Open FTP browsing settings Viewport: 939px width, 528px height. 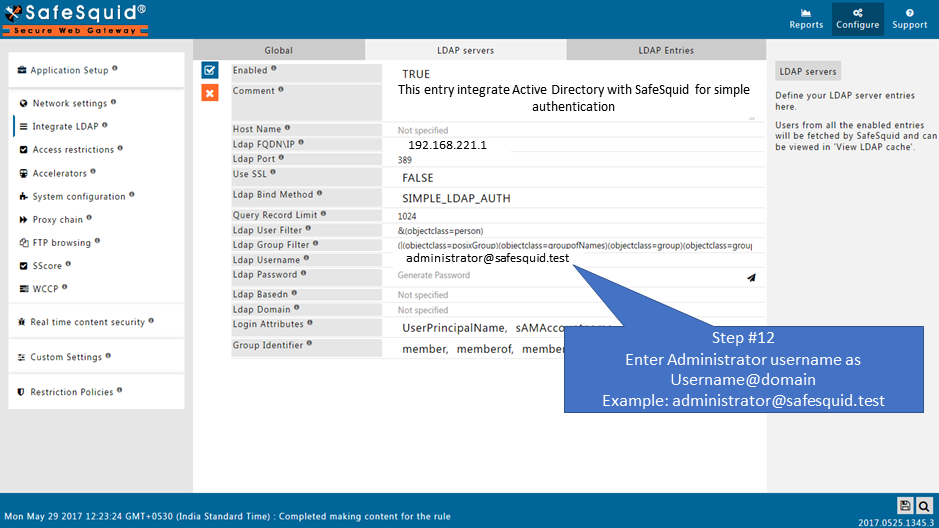pos(61,242)
